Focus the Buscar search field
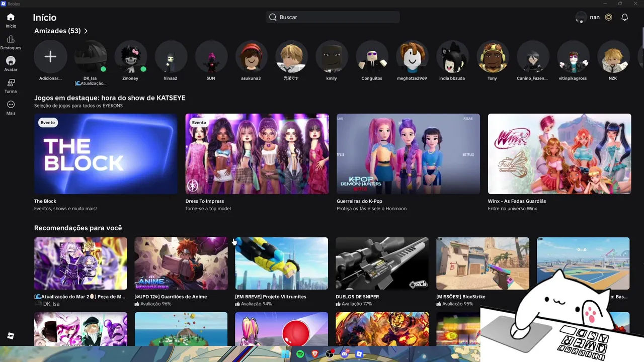The image size is (644, 362). (333, 17)
